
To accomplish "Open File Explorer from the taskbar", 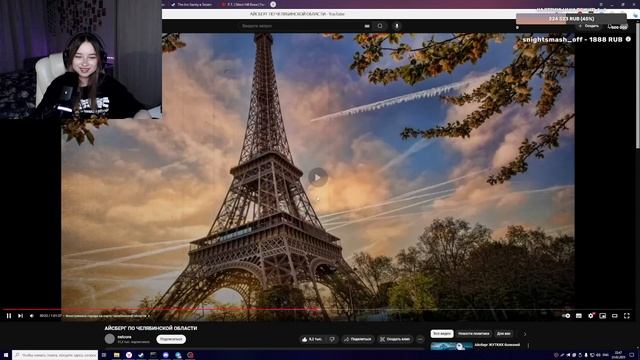I will coord(116,355).
